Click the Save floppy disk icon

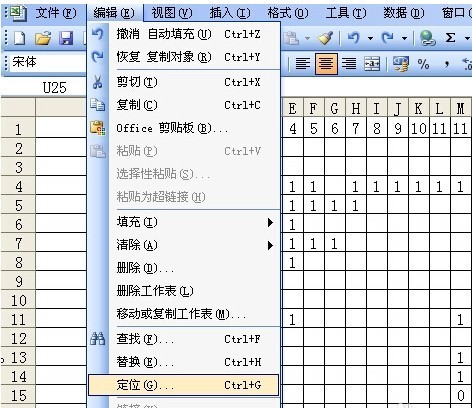66,38
